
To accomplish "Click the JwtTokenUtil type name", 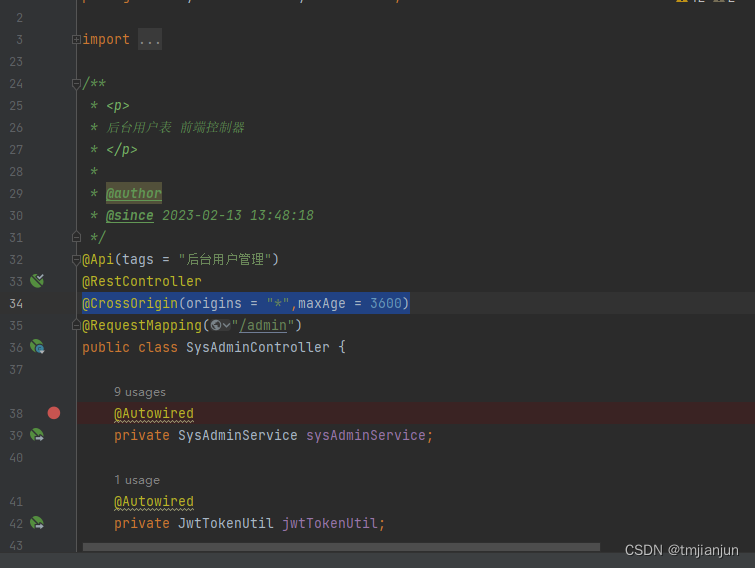I will [x=225, y=524].
